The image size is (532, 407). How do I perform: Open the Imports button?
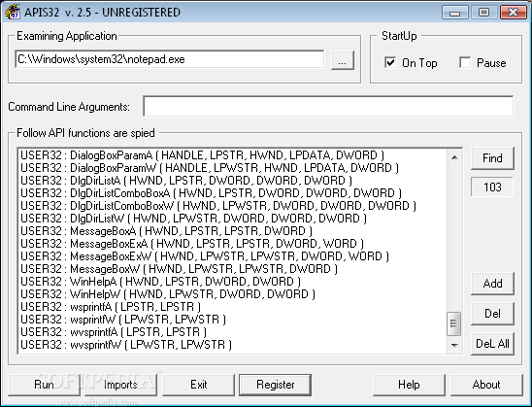[120, 385]
